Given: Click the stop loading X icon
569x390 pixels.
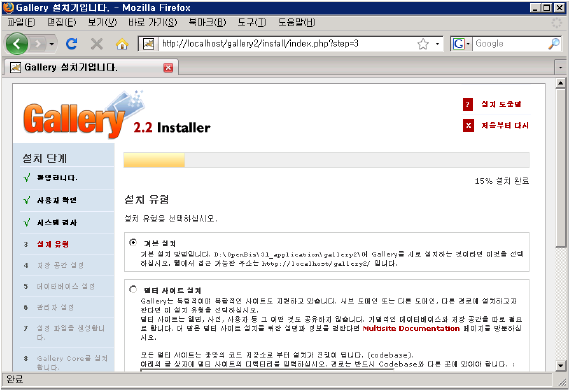Looking at the screenshot, I should (x=97, y=44).
